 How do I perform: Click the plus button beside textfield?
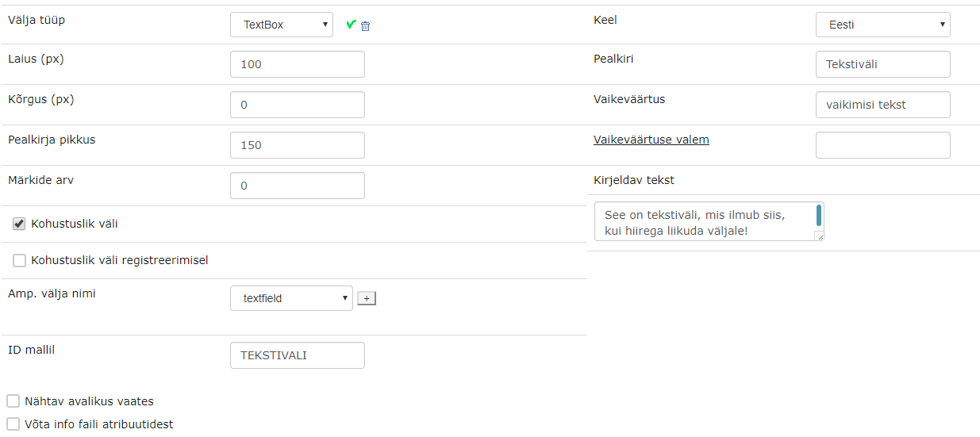[367, 298]
